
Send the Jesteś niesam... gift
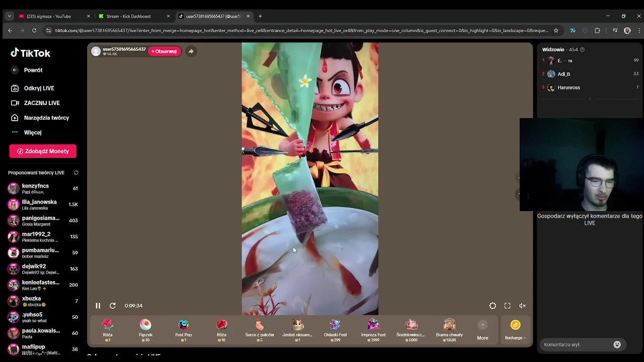[297, 330]
